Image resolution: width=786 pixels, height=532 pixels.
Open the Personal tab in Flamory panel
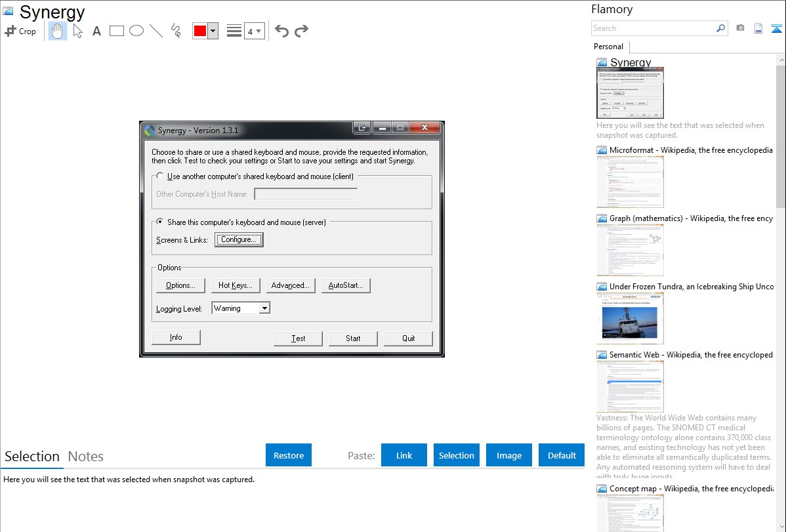(x=608, y=47)
